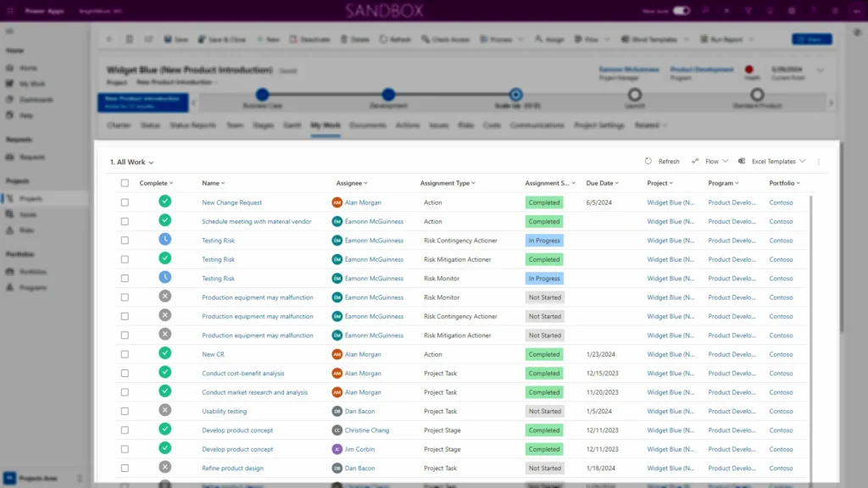Click the grey X status icon for Usability testing
The height and width of the screenshot is (488, 868).
coord(164,411)
